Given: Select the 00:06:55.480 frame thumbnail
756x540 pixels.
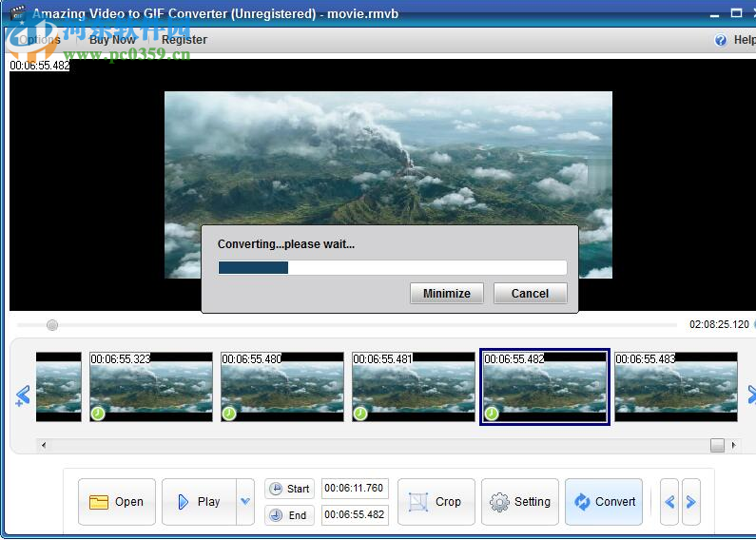Looking at the screenshot, I should tap(282, 387).
